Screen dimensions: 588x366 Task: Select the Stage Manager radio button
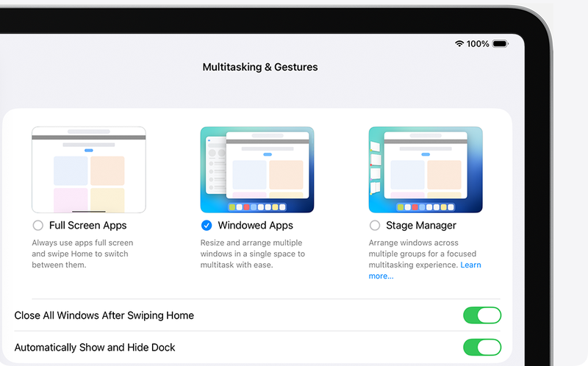(375, 226)
